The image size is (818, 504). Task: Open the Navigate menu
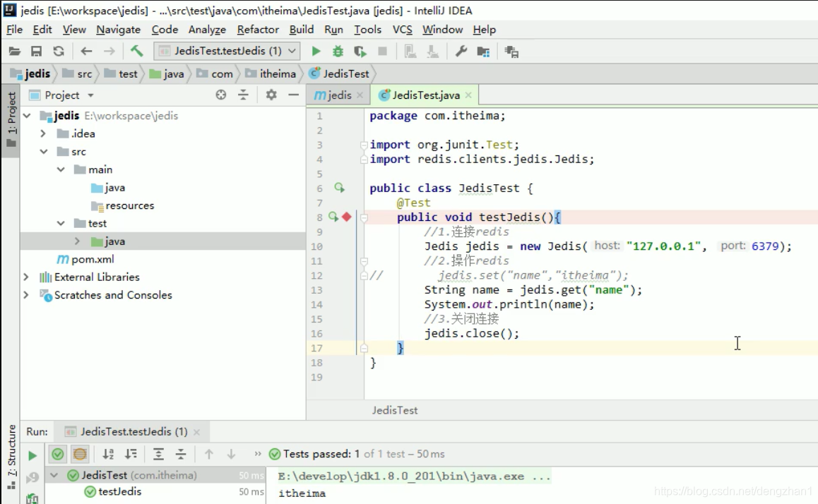point(119,30)
